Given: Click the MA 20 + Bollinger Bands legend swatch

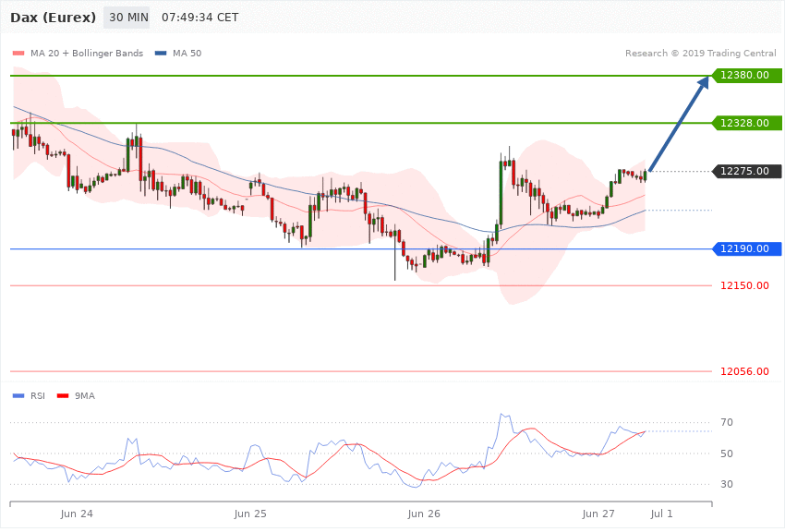Looking at the screenshot, I should pos(18,54).
